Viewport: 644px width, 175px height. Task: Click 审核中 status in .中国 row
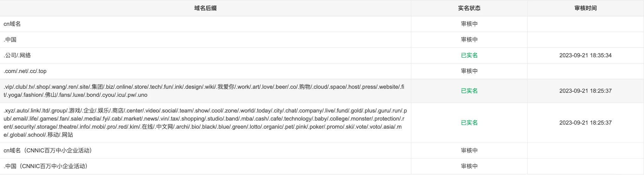pyautogui.click(x=469, y=40)
